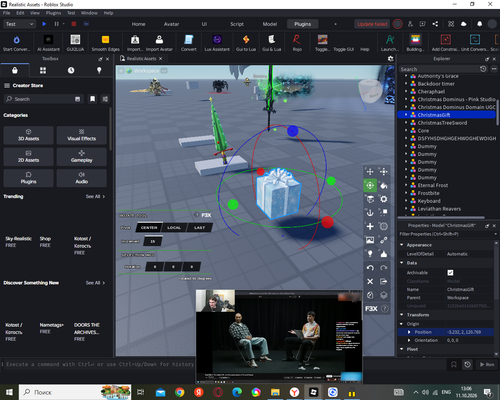This screenshot has height=400, width=500.
Task: Select the F3X rotate tool icon
Action: [x=370, y=185]
